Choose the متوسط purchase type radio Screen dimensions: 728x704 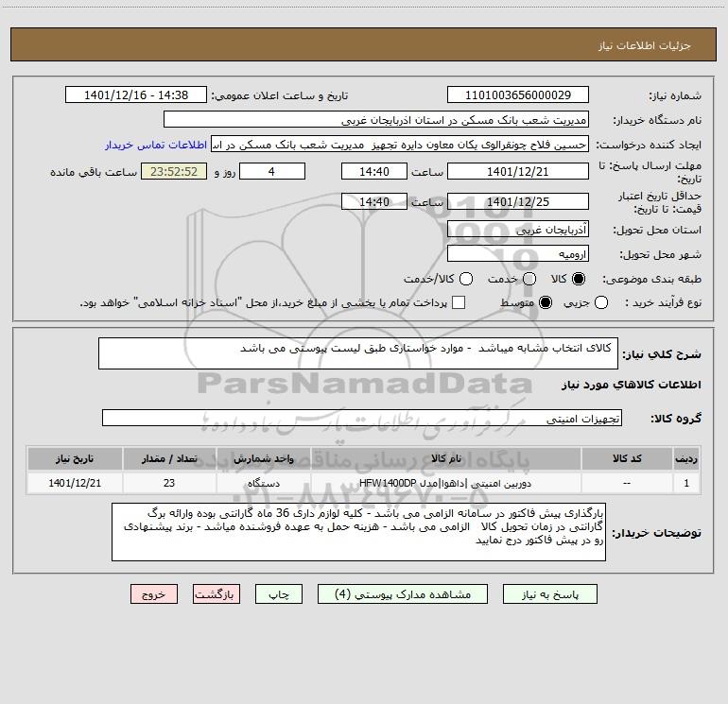pos(546,302)
